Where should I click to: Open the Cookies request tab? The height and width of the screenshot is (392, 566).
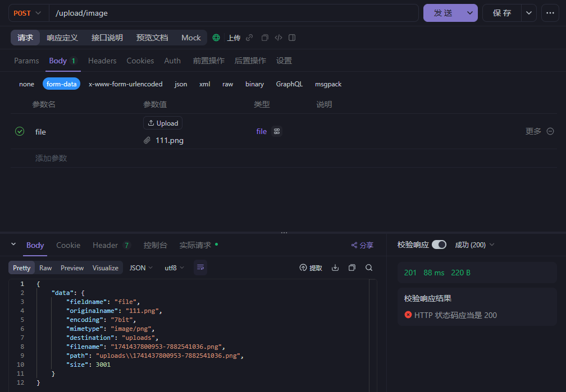(x=140, y=61)
